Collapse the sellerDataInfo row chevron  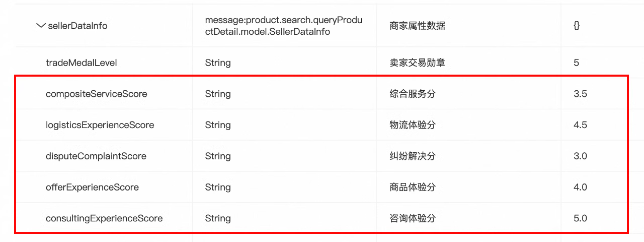pos(41,26)
